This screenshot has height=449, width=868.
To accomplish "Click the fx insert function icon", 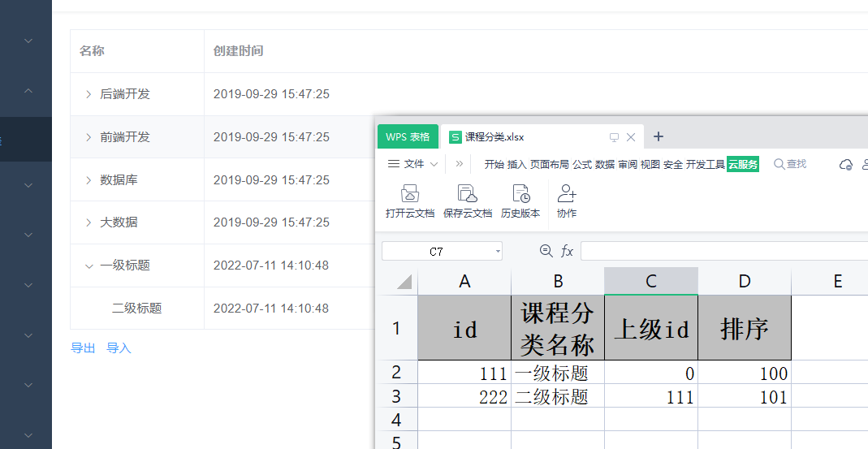I will tap(567, 252).
